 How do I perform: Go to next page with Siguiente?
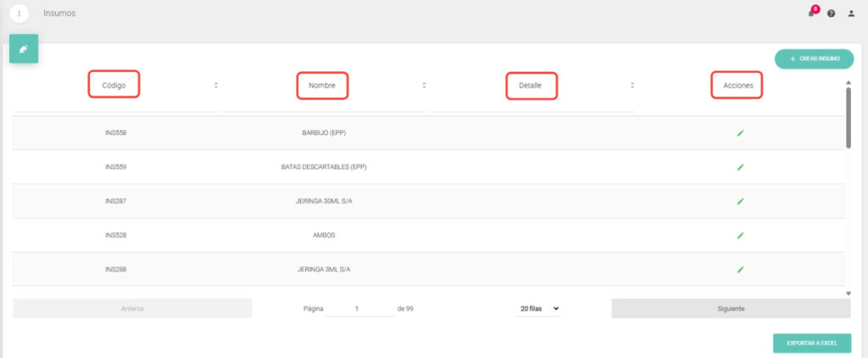tap(731, 309)
